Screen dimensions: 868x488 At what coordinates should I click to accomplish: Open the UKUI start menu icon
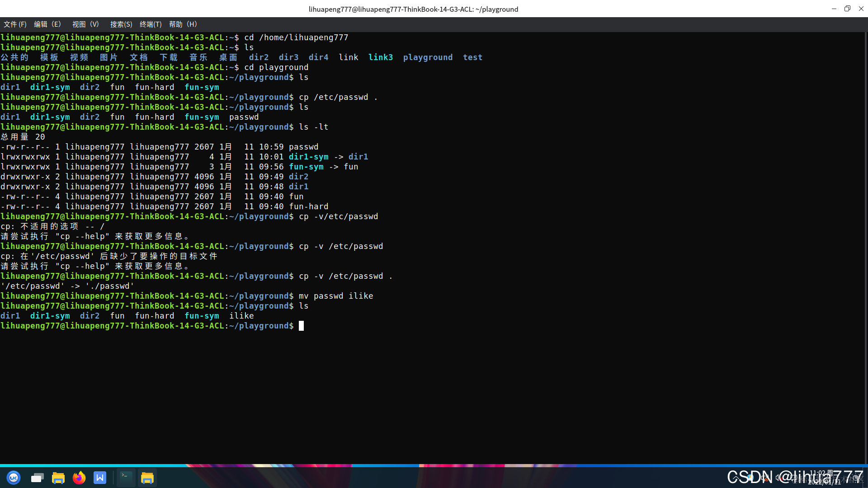click(x=14, y=478)
